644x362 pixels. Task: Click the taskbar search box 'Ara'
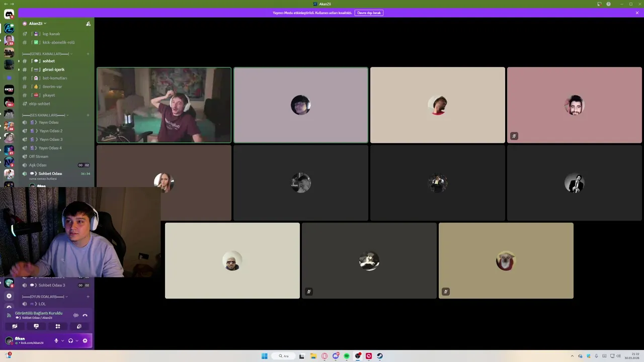coord(284,356)
